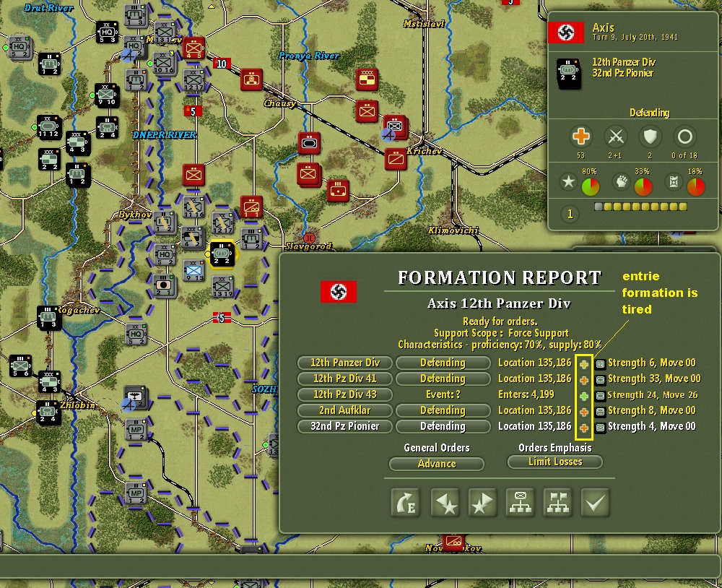This screenshot has width=722, height=588.
Task: Click the yellow stack bar in the unit panel
Action: [640, 207]
